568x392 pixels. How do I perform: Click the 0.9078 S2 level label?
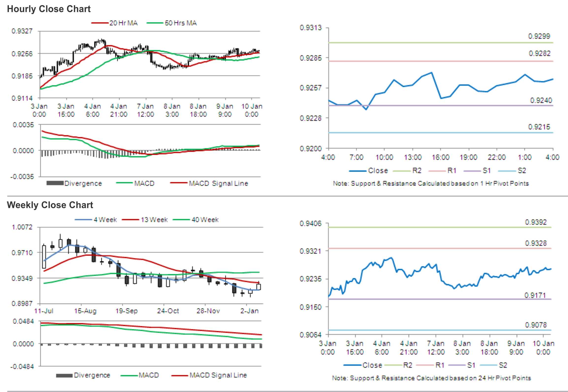coord(536,325)
